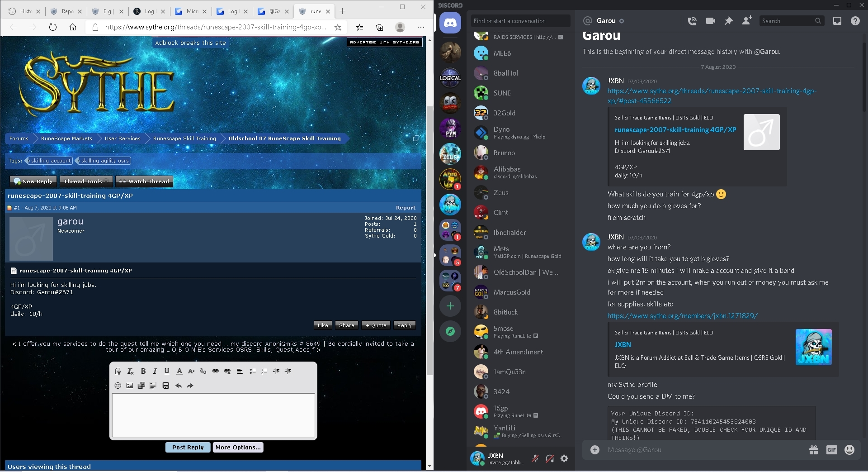Add friends to the Garou DM
The height and width of the screenshot is (472, 868).
pos(747,21)
